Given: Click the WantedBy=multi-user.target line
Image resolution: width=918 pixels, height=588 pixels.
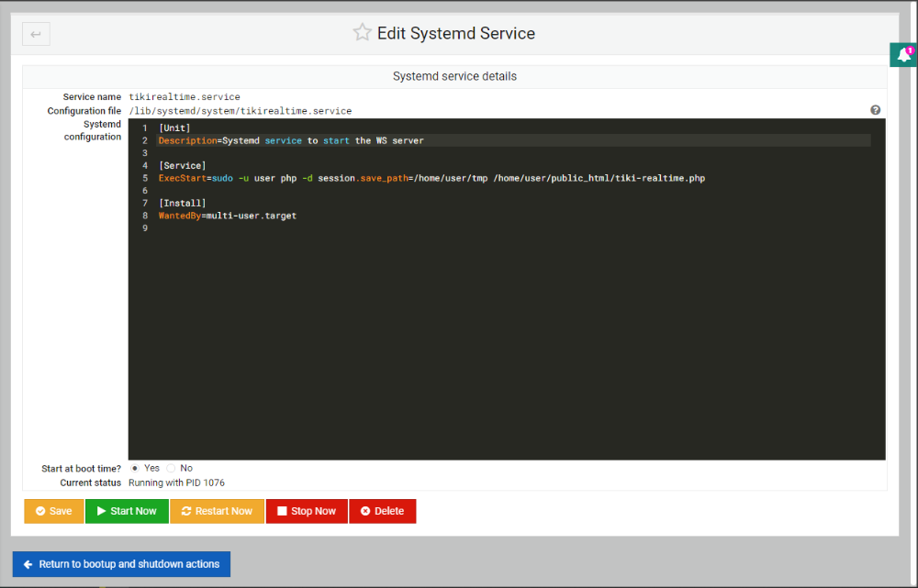Looking at the screenshot, I should pos(228,216).
